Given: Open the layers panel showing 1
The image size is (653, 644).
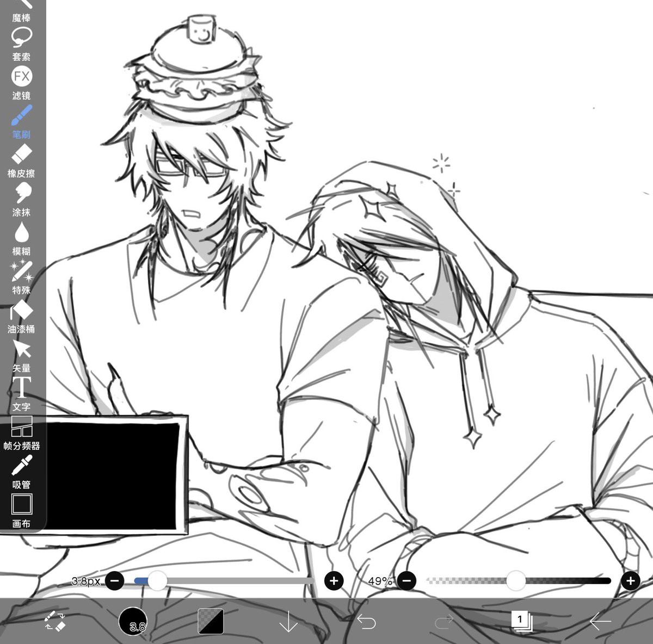Looking at the screenshot, I should coord(521,621).
